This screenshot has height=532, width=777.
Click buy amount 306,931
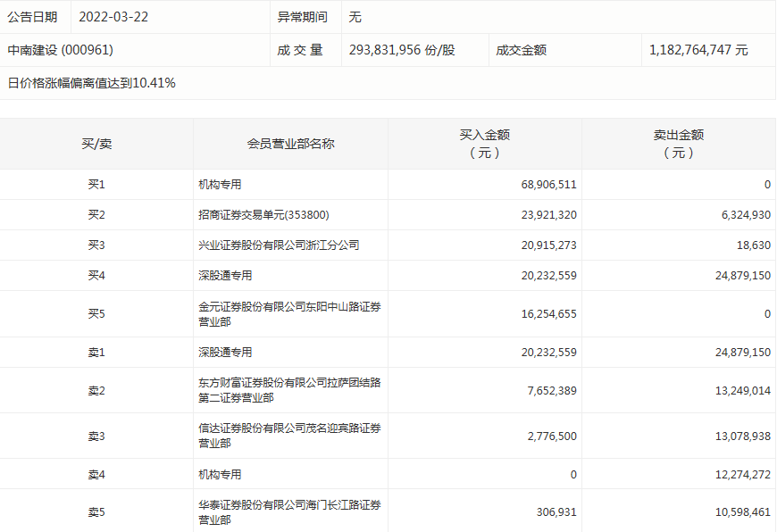click(x=556, y=512)
